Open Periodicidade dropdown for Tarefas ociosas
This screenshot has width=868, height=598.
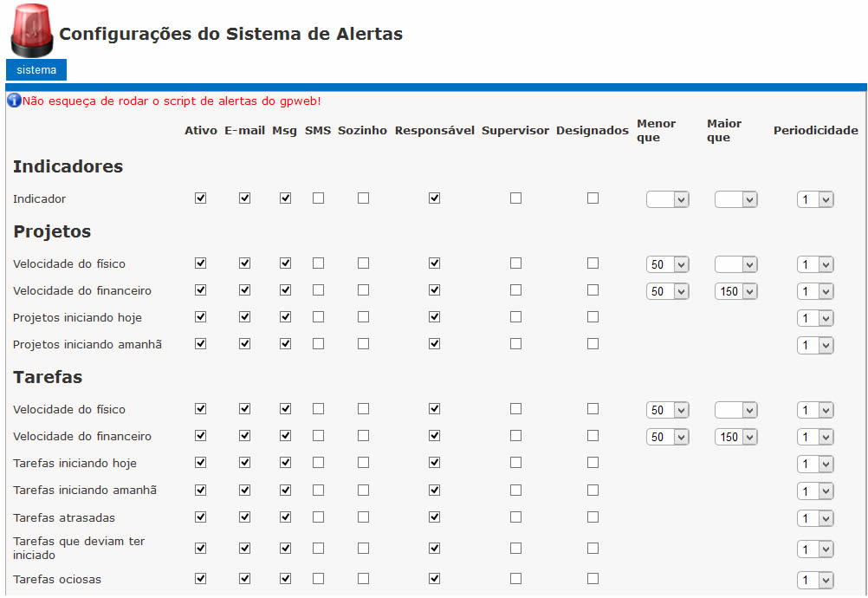pos(815,580)
